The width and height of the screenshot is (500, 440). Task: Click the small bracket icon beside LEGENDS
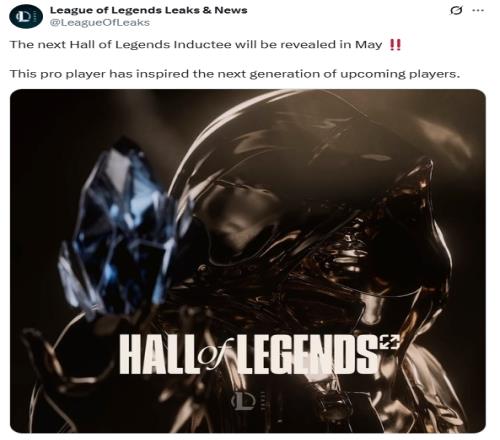tap(389, 342)
